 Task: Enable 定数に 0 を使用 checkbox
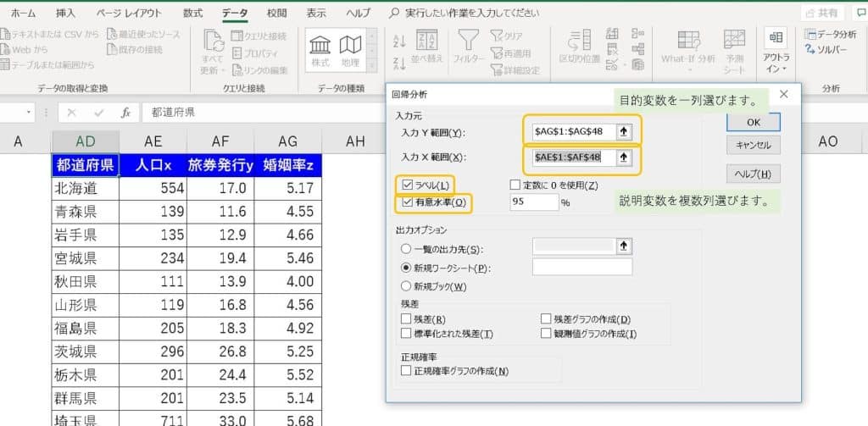click(515, 185)
